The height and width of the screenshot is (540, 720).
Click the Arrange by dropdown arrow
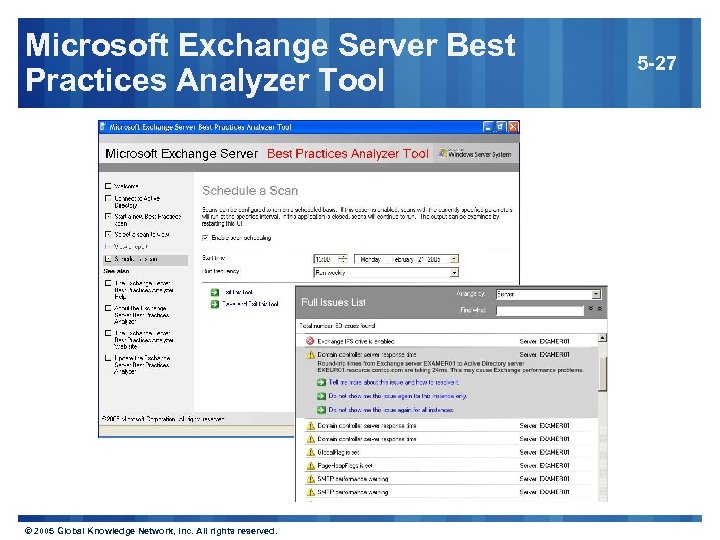596,294
